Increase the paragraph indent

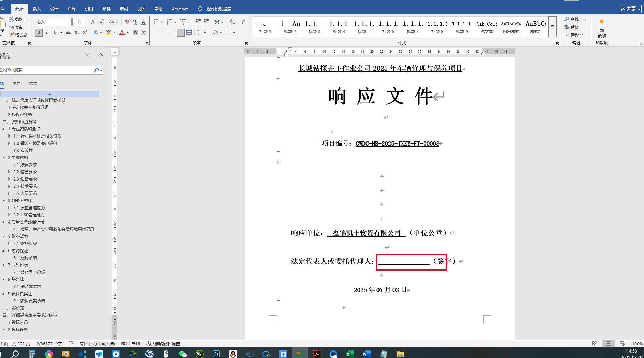click(x=206, y=22)
